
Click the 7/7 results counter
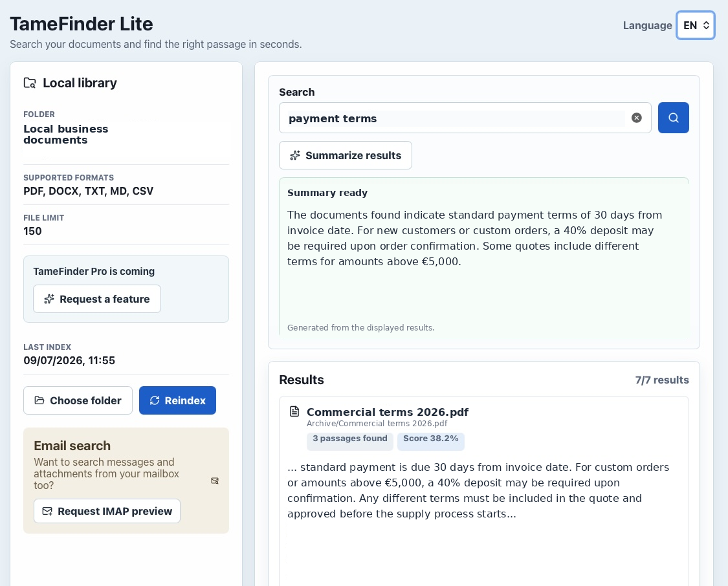662,380
